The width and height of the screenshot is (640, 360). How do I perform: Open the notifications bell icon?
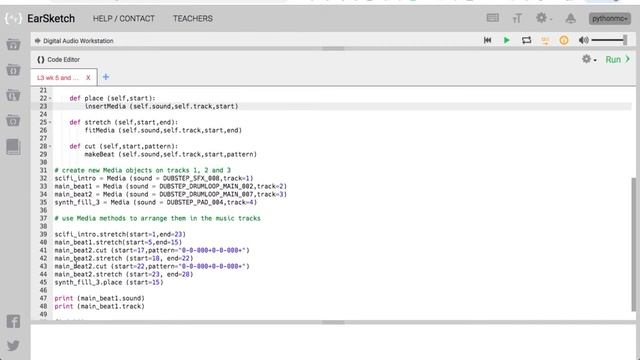tap(570, 18)
